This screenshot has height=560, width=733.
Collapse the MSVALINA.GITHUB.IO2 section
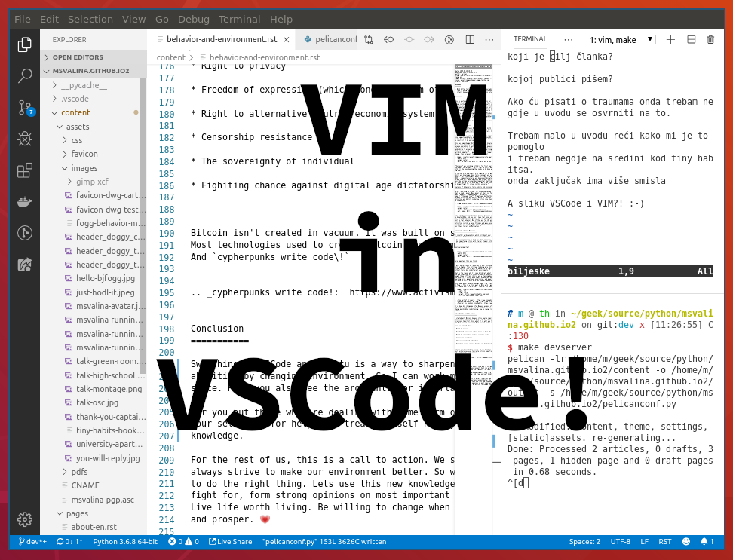(94, 71)
